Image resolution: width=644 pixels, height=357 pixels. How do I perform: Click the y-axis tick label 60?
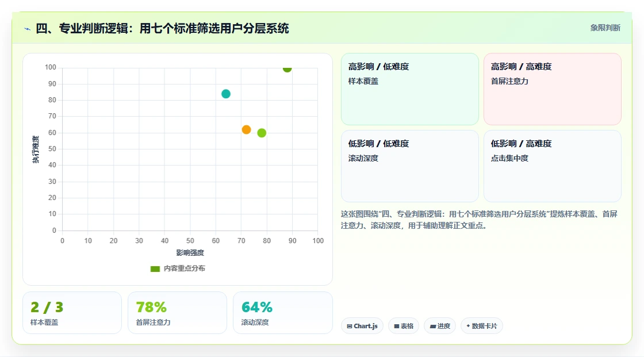[52, 133]
